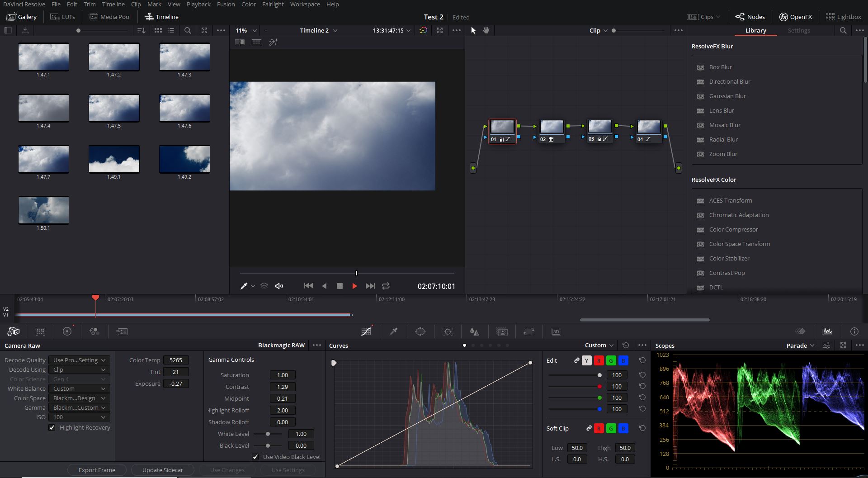
Task: Open the White Balance dropdown
Action: [79, 388]
